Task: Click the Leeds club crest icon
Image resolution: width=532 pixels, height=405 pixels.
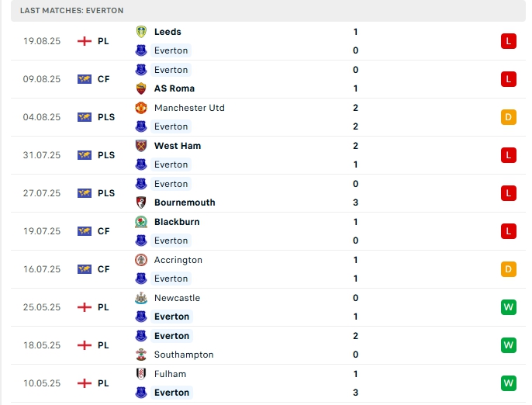Action: coord(141,32)
